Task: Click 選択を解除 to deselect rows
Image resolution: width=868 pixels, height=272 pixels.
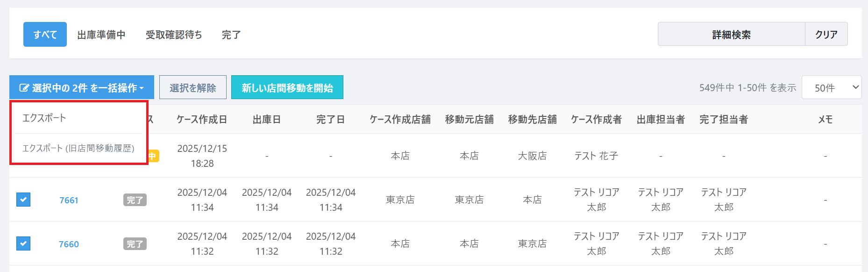Action: [x=192, y=87]
